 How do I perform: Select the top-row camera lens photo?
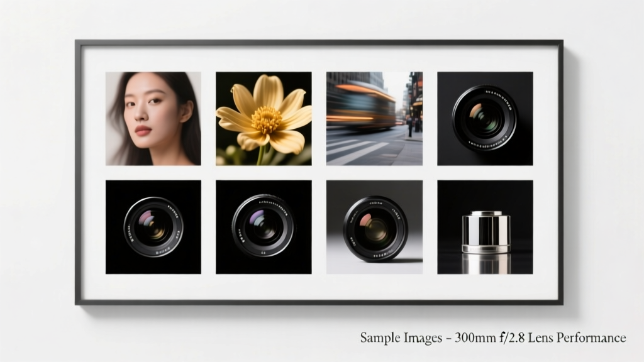(485, 119)
